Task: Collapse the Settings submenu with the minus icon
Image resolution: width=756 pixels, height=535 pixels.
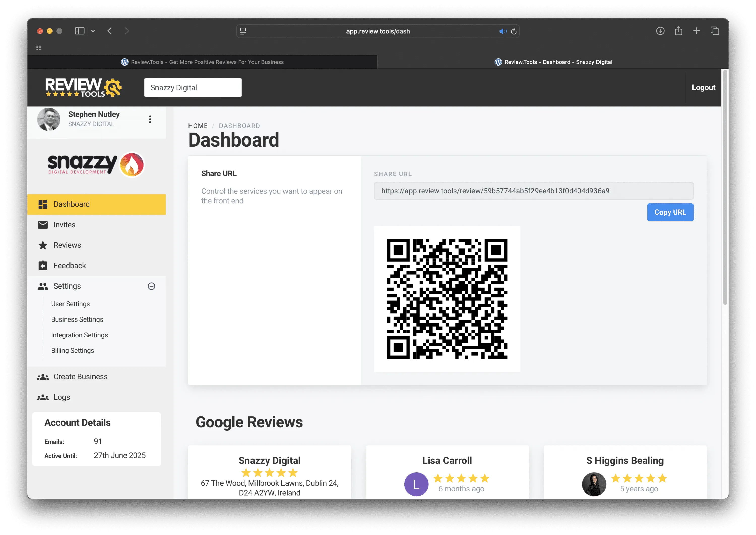Action: click(x=151, y=286)
